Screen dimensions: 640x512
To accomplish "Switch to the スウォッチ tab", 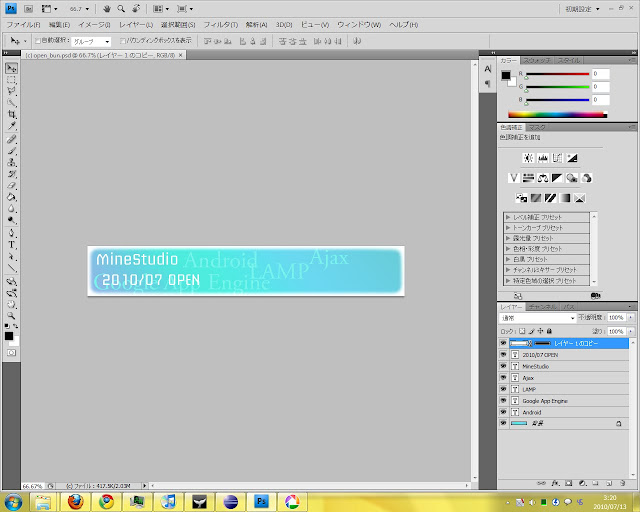I will point(537,60).
